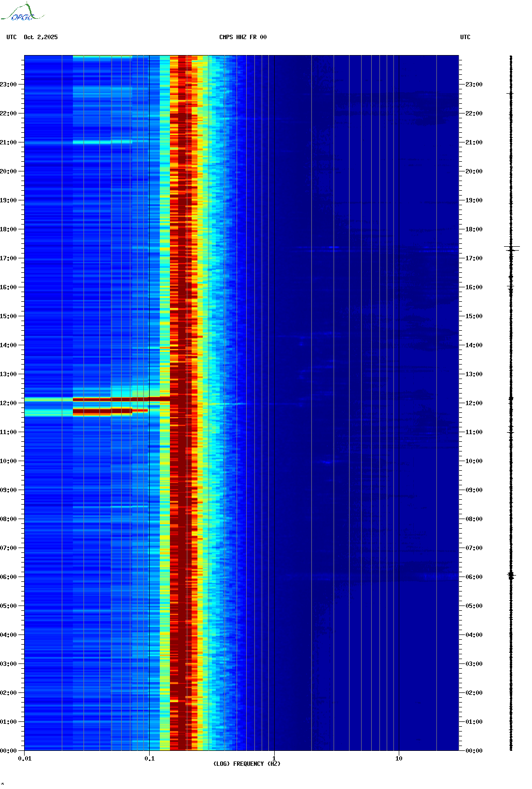Click the right axis 03:00 time label
Image resolution: width=532 pixels, height=789 pixels.
click(474, 664)
